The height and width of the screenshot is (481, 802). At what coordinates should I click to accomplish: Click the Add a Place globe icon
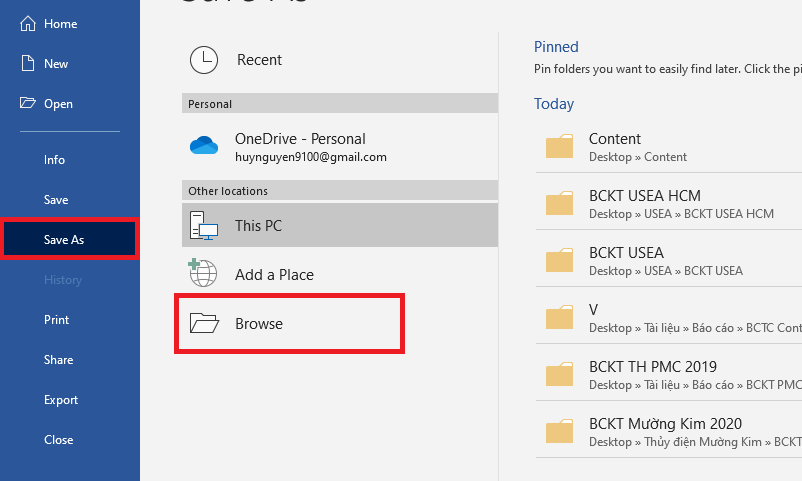pyautogui.click(x=203, y=273)
